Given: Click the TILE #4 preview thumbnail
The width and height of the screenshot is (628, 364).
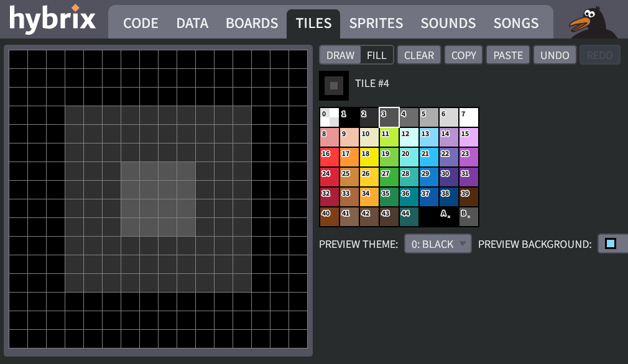Looking at the screenshot, I should click(x=334, y=85).
